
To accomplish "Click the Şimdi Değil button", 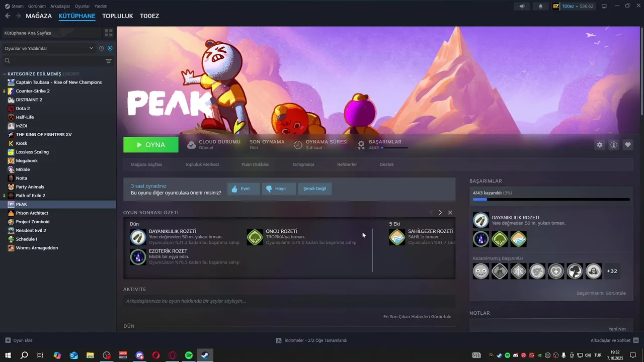I will click(x=315, y=189).
